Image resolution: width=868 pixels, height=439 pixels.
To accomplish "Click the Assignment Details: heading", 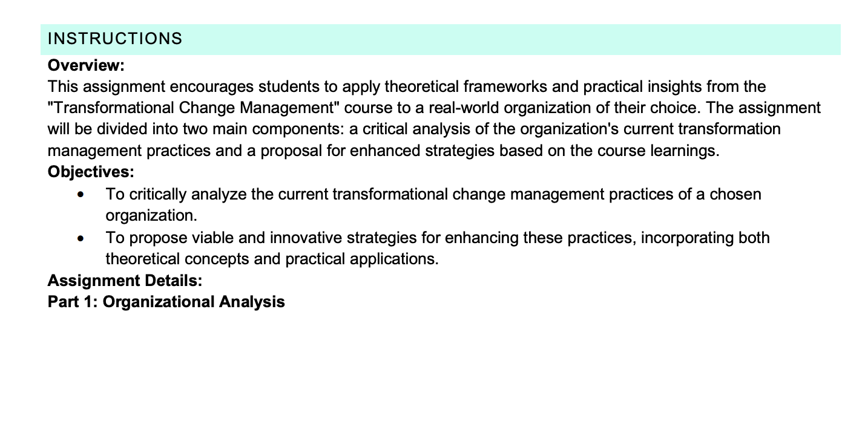I will [125, 280].
